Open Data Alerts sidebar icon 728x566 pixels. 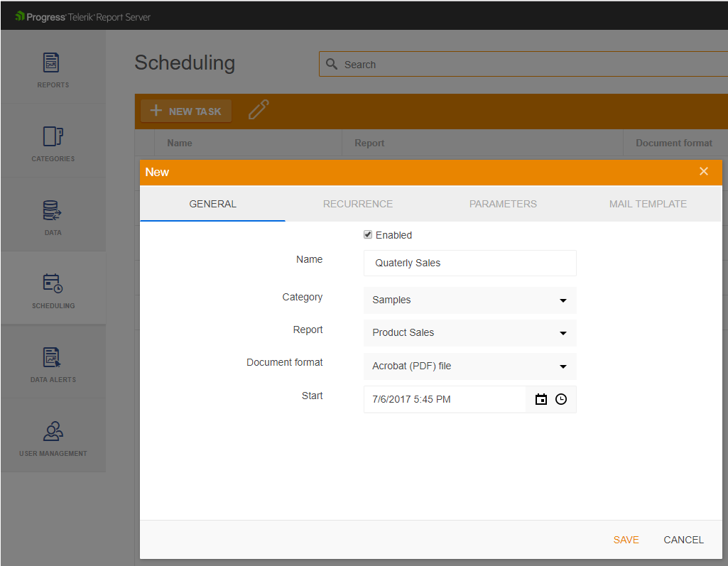[x=52, y=357]
